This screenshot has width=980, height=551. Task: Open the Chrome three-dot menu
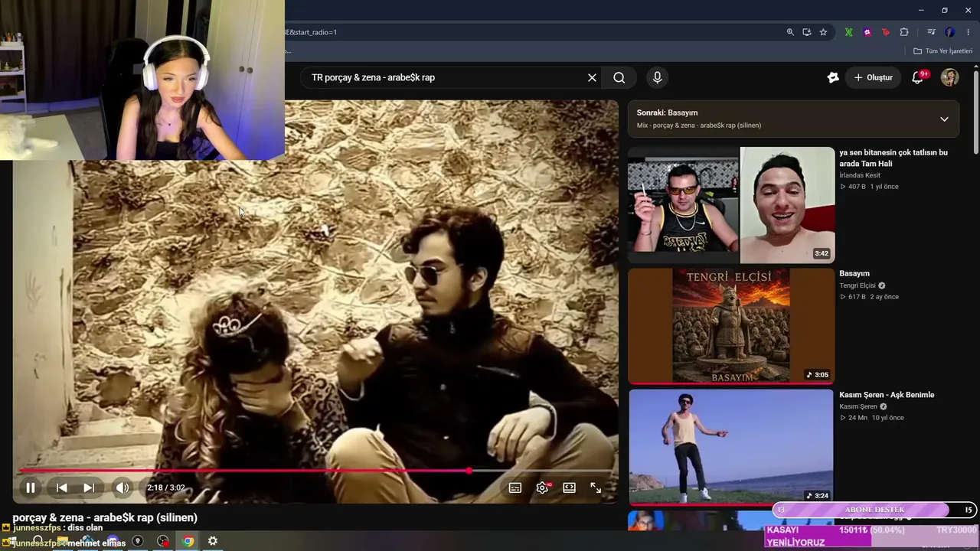pos(969,32)
